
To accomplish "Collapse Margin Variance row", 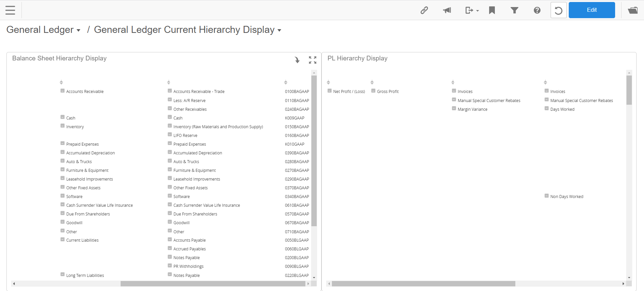I will tap(454, 108).
